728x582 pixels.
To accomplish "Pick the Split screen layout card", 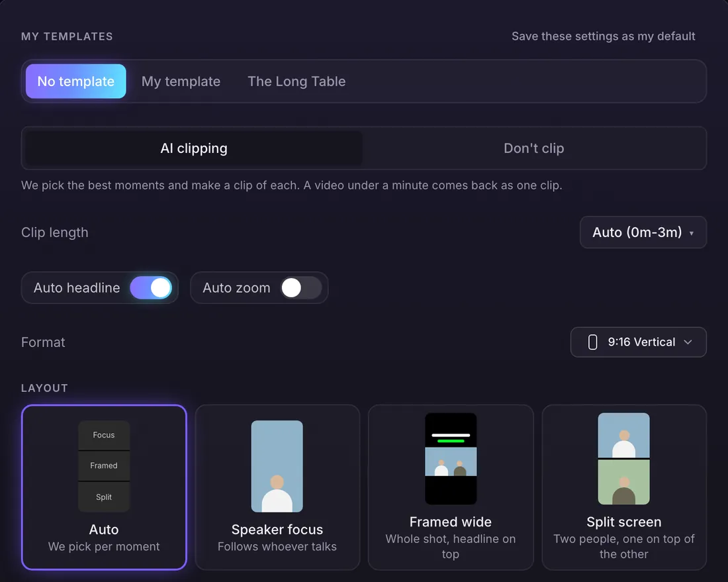I will pos(624,487).
